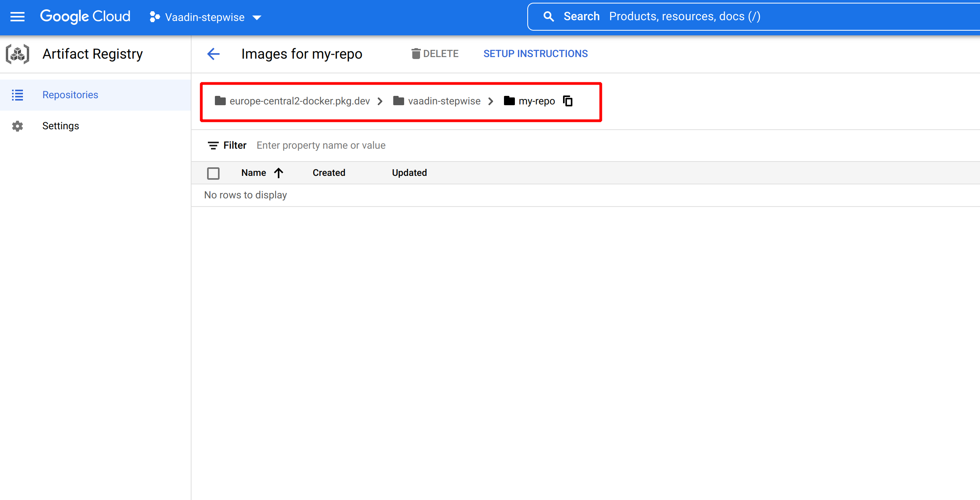Click the Artifact Registry title
Image resolution: width=980 pixels, height=500 pixels.
coord(93,54)
